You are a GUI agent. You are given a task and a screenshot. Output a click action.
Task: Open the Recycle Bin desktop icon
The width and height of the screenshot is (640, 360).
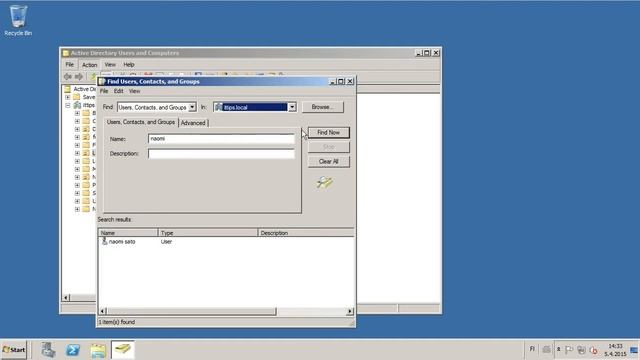pos(18,20)
